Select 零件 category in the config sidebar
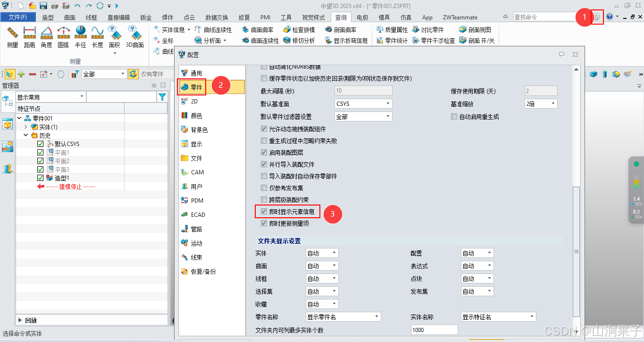 pos(197,87)
